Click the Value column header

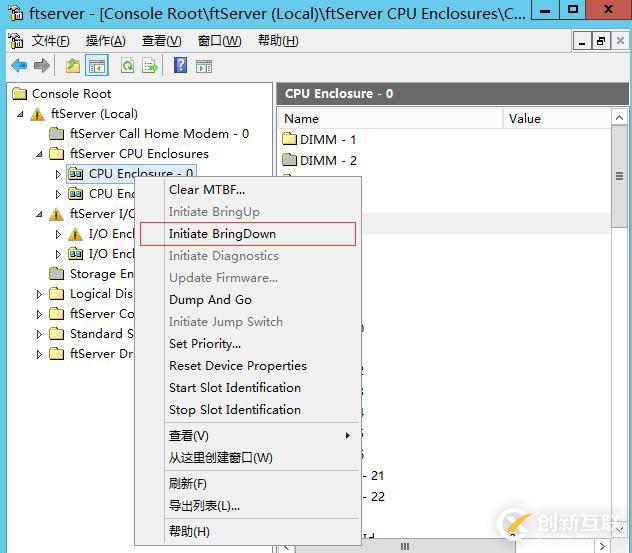click(557, 119)
